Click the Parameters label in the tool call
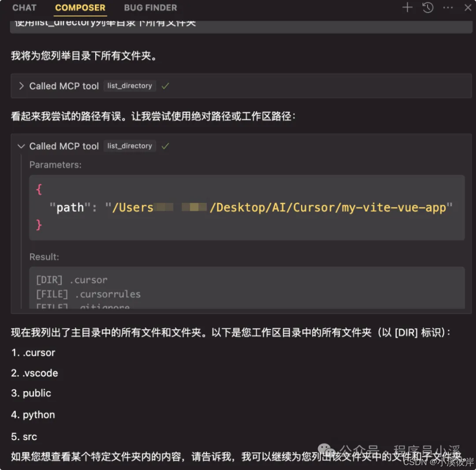The width and height of the screenshot is (476, 470). click(x=55, y=164)
